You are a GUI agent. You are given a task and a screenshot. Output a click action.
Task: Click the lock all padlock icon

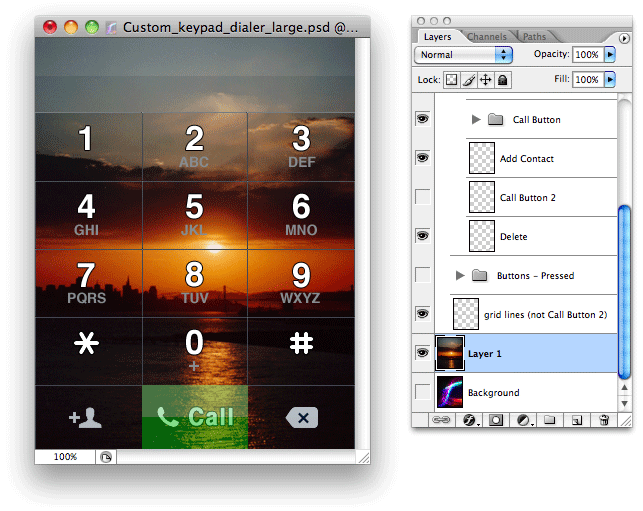click(x=503, y=80)
